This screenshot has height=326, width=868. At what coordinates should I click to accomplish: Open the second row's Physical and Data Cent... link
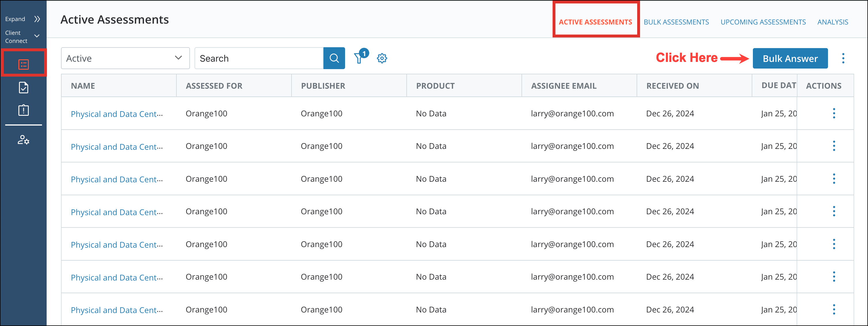117,146
